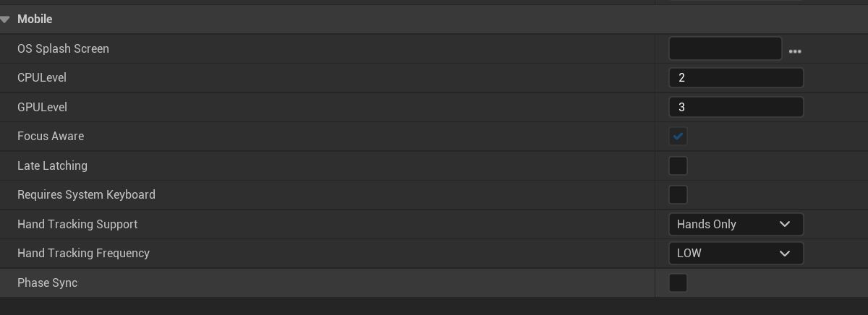
Task: Uncheck the Focus Aware checkbox
Action: point(678,137)
